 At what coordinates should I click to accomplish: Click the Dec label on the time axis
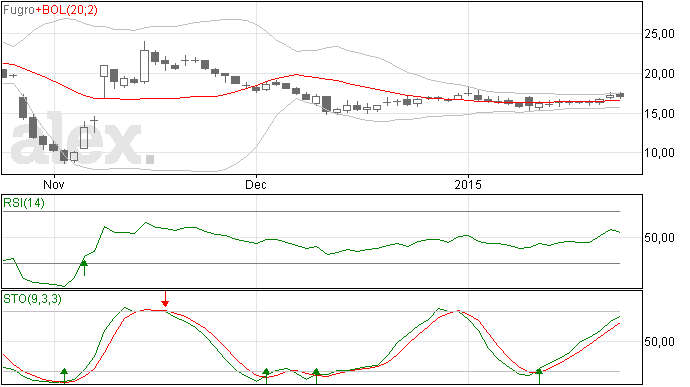point(256,184)
